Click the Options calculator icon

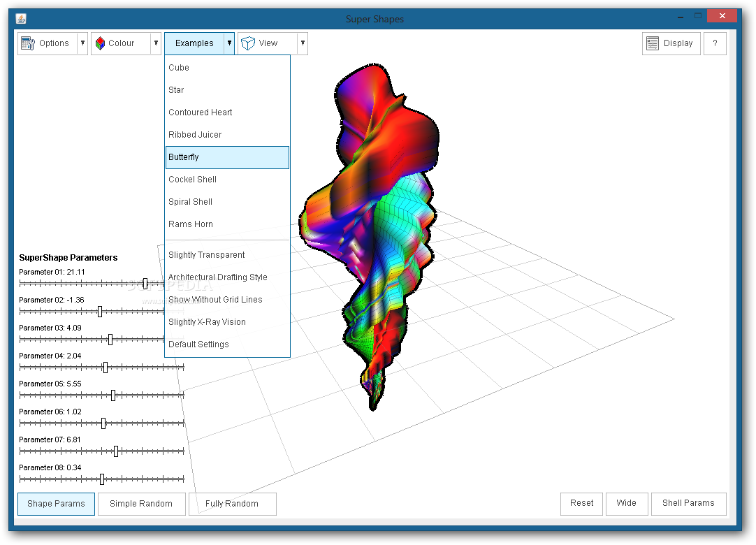(28, 43)
